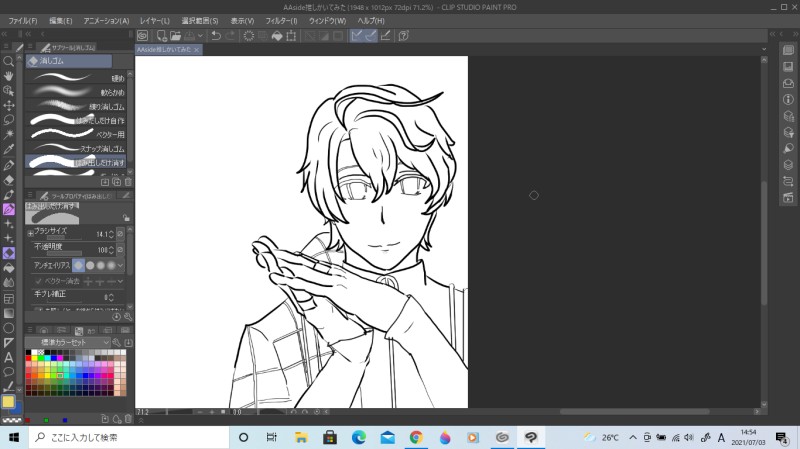
Task: Open system tray hidden icons chevron
Action: 633,437
